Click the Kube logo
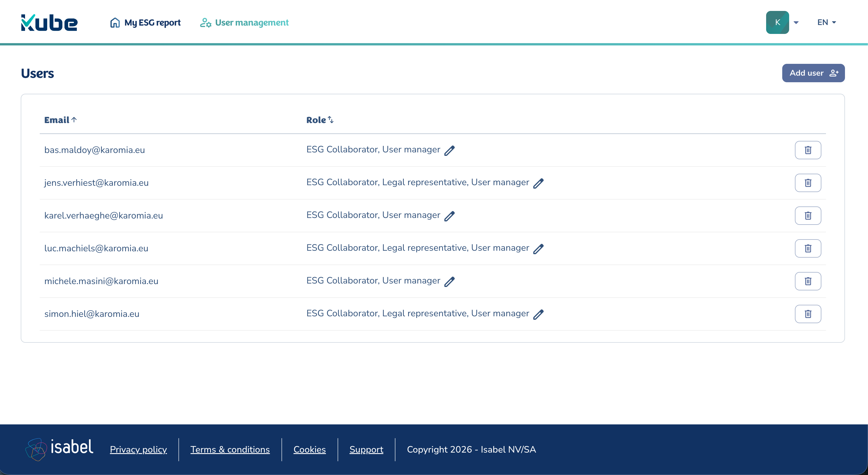The height and width of the screenshot is (475, 868). (49, 22)
